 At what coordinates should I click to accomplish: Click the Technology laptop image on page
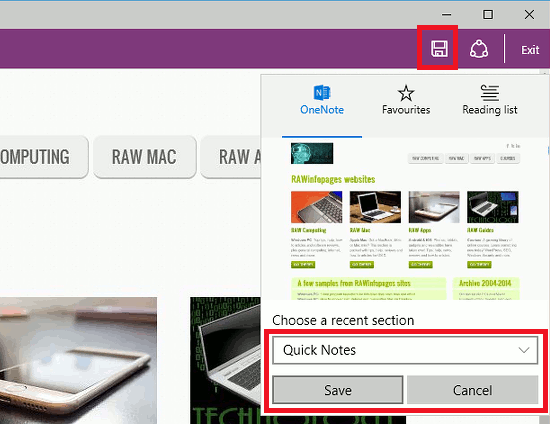click(x=226, y=361)
